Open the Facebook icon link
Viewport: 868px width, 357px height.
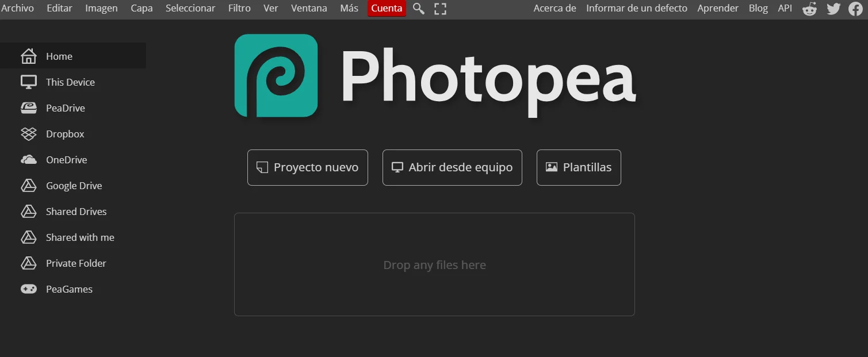tap(855, 9)
